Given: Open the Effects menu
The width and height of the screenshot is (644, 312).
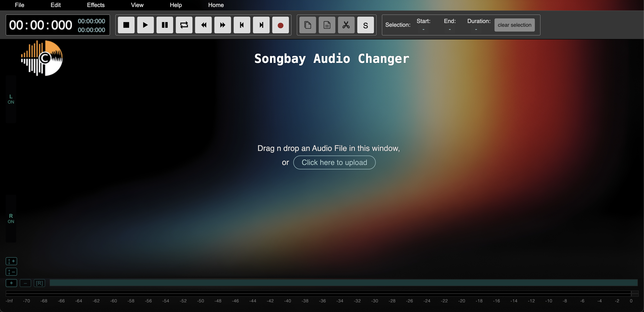Looking at the screenshot, I should 96,5.
